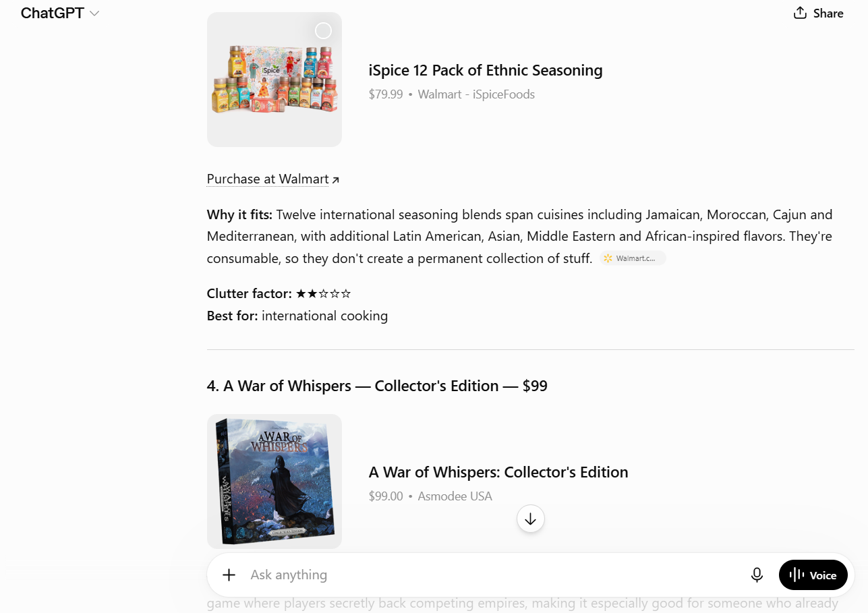Start Voice mode with the waveform button
The image size is (868, 613).
pyautogui.click(x=813, y=575)
